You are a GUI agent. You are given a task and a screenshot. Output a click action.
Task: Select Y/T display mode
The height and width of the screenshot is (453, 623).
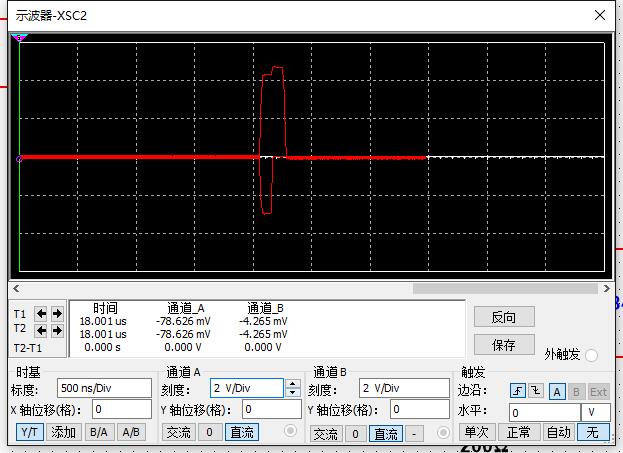(x=30, y=432)
